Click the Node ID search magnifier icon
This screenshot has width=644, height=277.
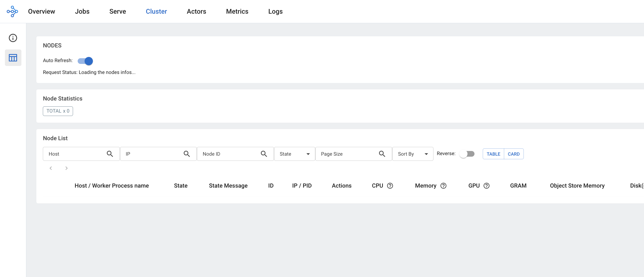coord(264,154)
